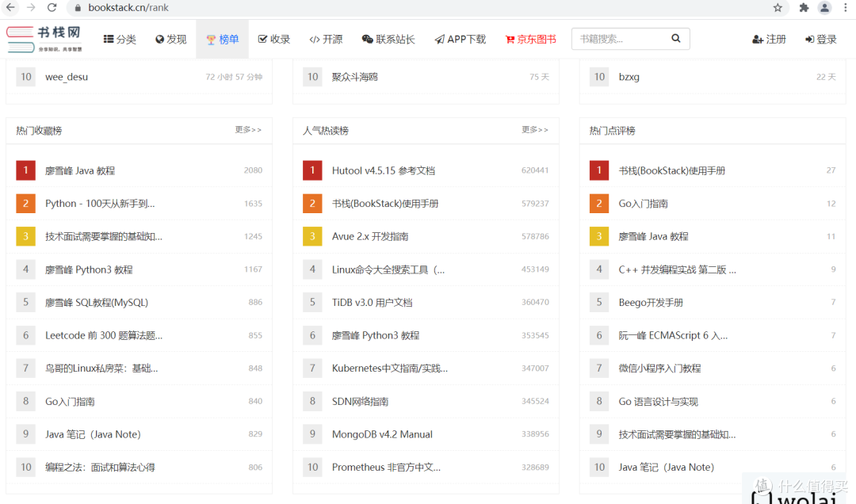Select the 榜单 nav tab
This screenshot has width=856, height=504.
coord(222,40)
